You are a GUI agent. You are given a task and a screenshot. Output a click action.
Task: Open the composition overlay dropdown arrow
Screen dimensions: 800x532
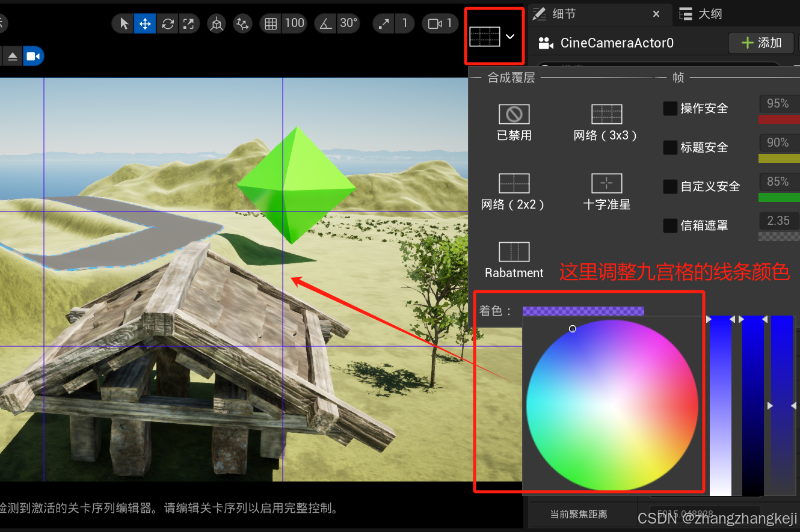510,36
